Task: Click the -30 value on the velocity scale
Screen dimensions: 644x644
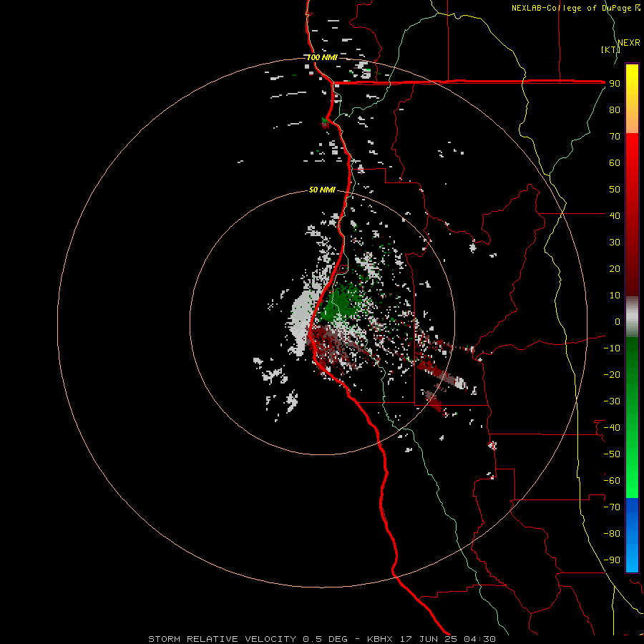Action: coord(612,401)
